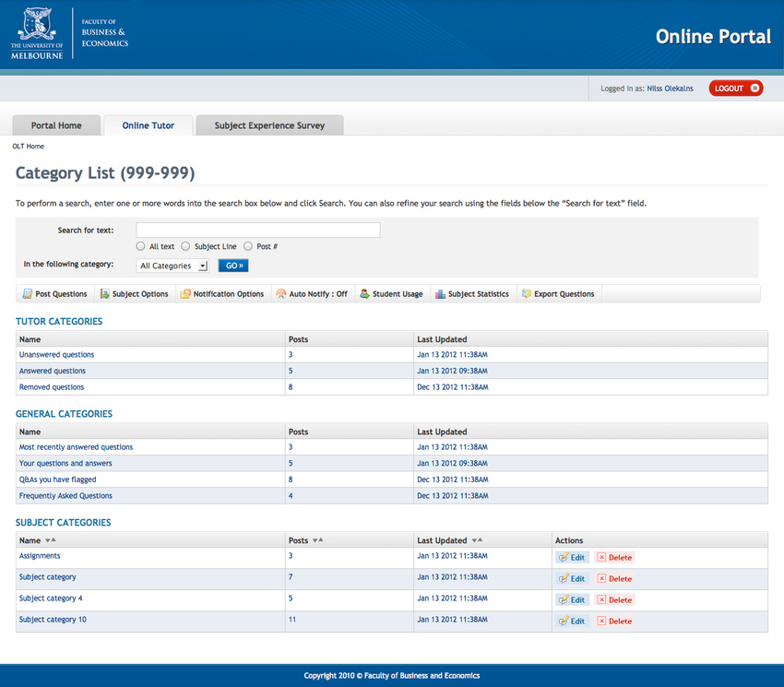Screen dimensions: 784x687
Task: Toggle Auto Notify Off icon
Action: pyautogui.click(x=281, y=294)
